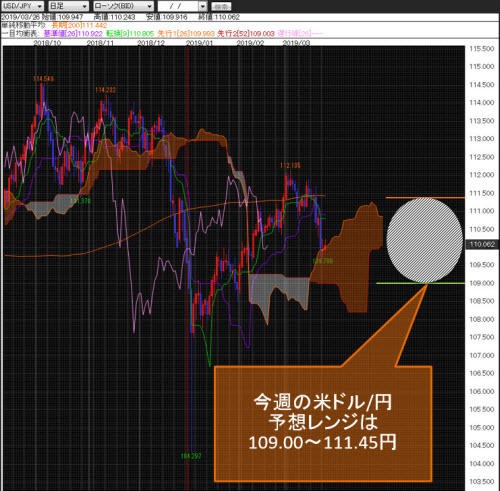
Task: Click the 2018/11 date axis label
Action: click(100, 43)
